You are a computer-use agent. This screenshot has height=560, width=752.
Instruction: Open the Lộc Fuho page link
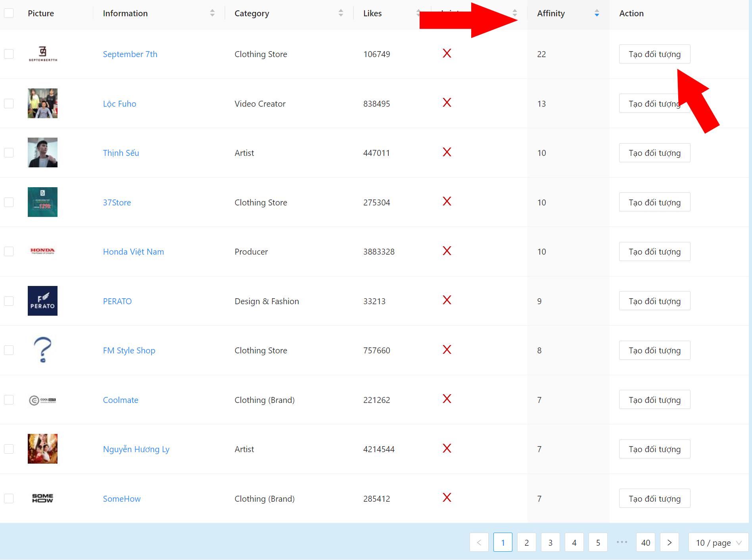119,104
